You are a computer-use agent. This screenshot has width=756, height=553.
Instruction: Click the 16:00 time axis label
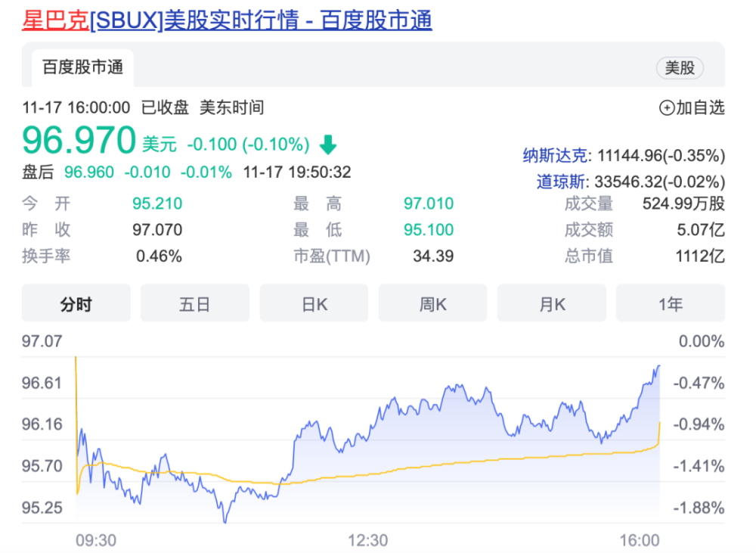coord(640,540)
